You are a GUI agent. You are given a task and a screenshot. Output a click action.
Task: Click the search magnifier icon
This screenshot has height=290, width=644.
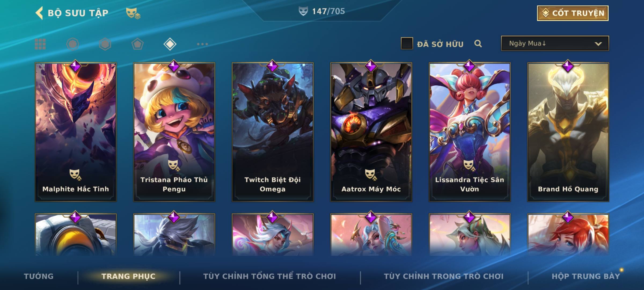click(x=478, y=44)
